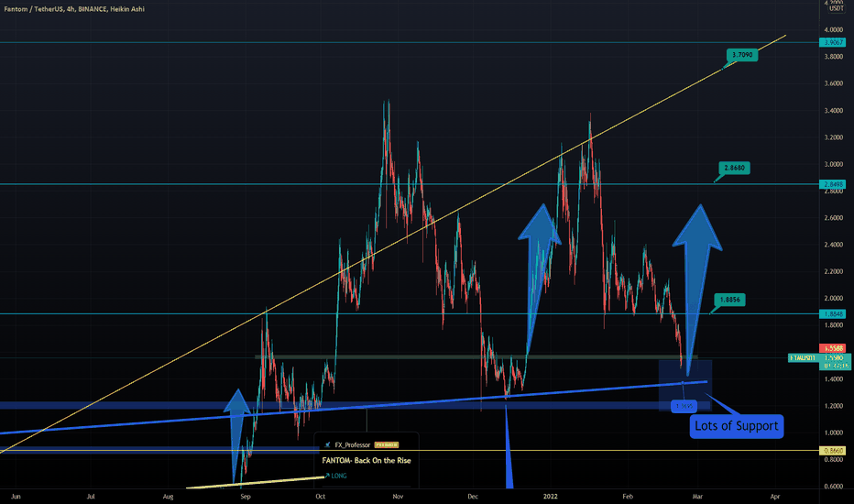854x504 pixels.
Task: Click the 1.0000 price axis label
Action: pyautogui.click(x=833, y=433)
